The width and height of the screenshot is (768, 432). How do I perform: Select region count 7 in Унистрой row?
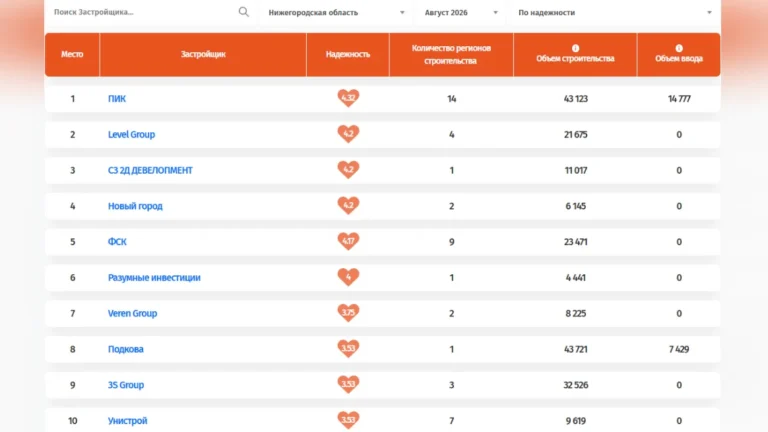point(452,421)
